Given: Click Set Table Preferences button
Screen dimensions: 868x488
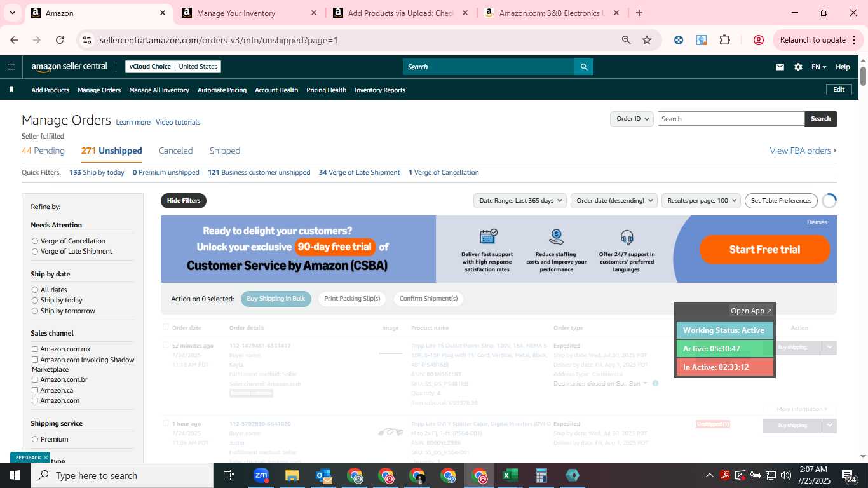Looking at the screenshot, I should (781, 200).
